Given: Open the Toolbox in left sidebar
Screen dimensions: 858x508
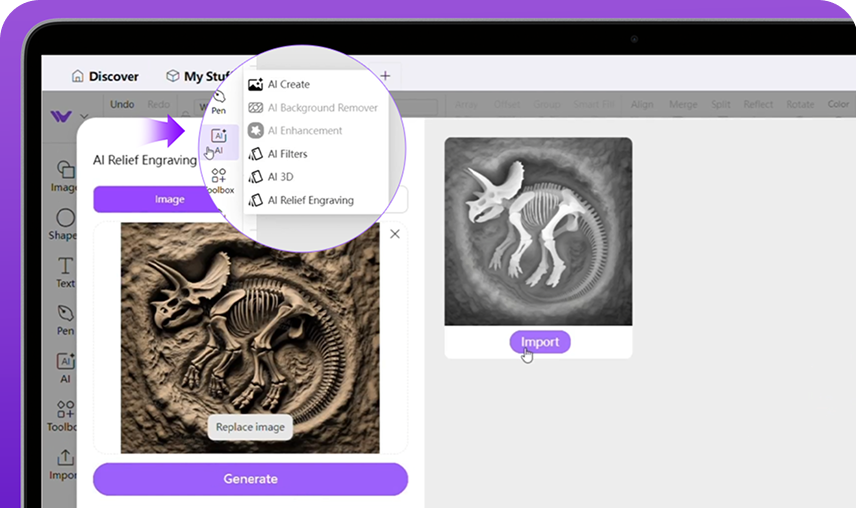Looking at the screenshot, I should [62, 416].
